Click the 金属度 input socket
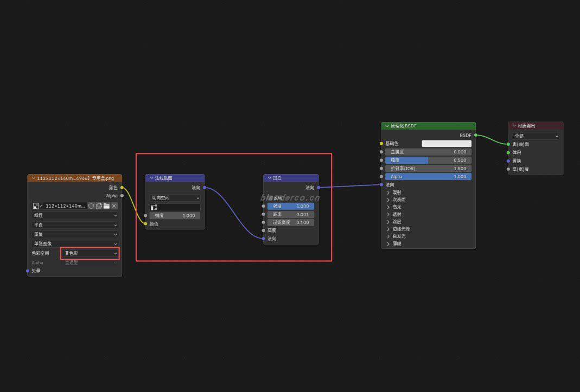The image size is (580, 392). (x=381, y=152)
